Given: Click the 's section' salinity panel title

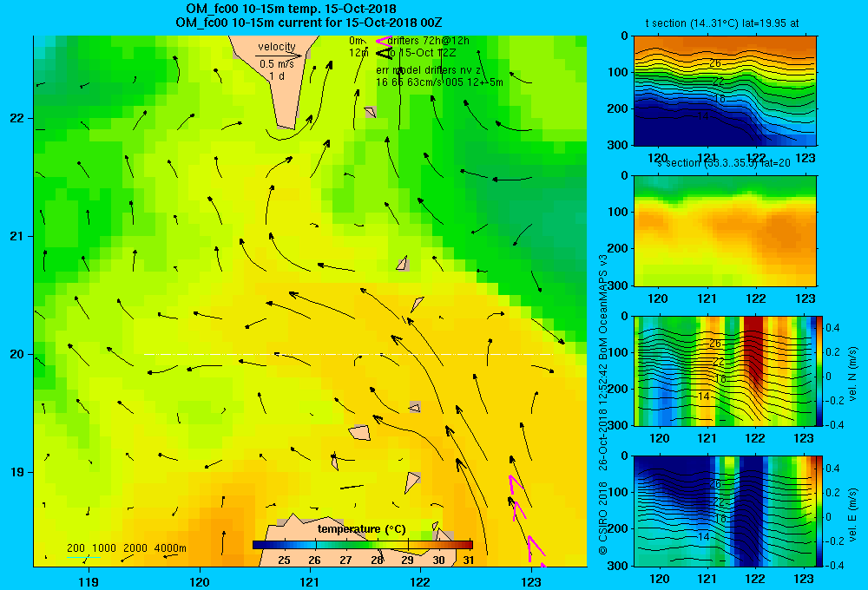Looking at the screenshot, I should (723, 163).
